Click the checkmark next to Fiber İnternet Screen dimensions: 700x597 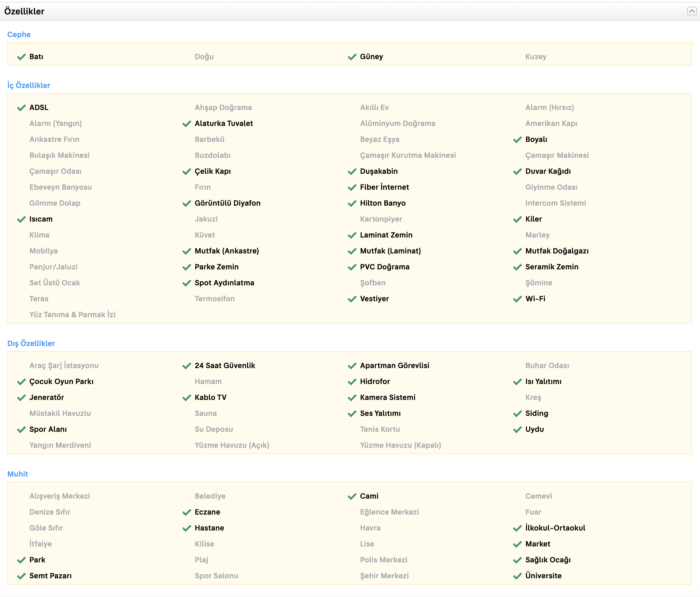(352, 188)
